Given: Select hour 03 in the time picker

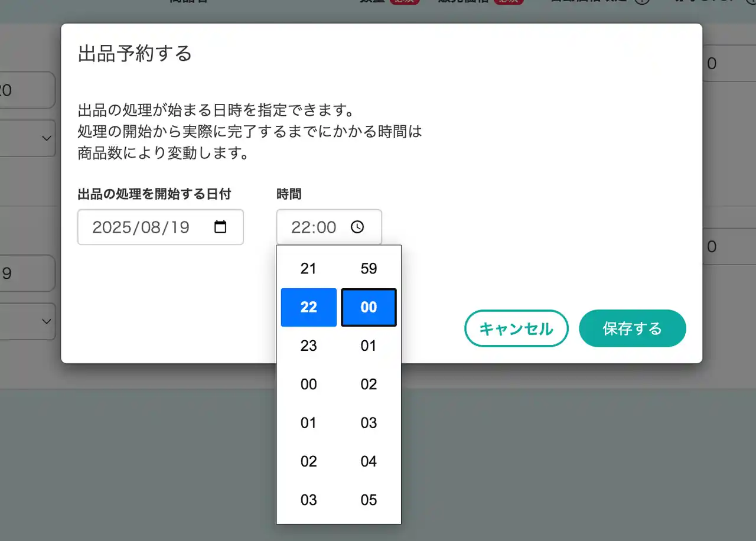Looking at the screenshot, I should click(308, 500).
